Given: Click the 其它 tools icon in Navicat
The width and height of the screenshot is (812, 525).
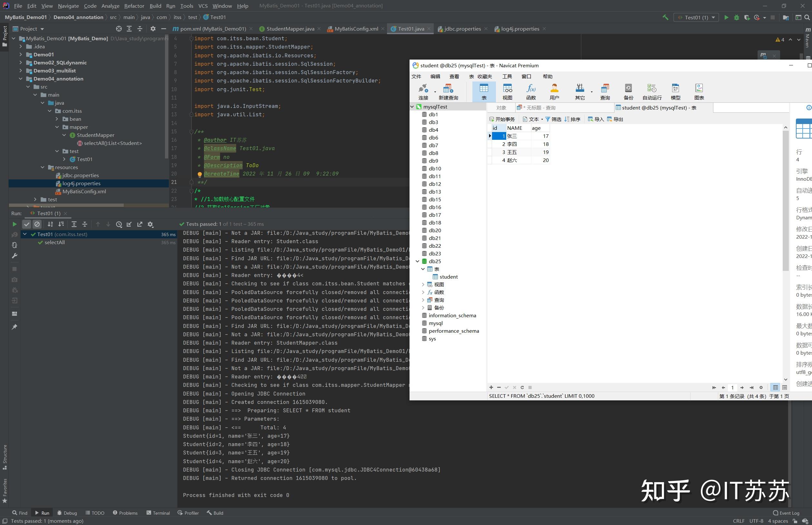Looking at the screenshot, I should click(x=580, y=92).
